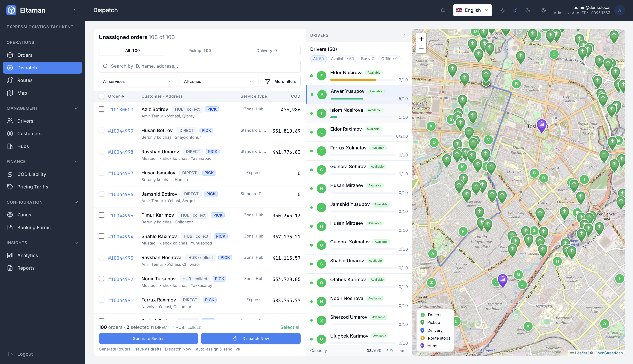Open Drivers management page

coord(43,121)
